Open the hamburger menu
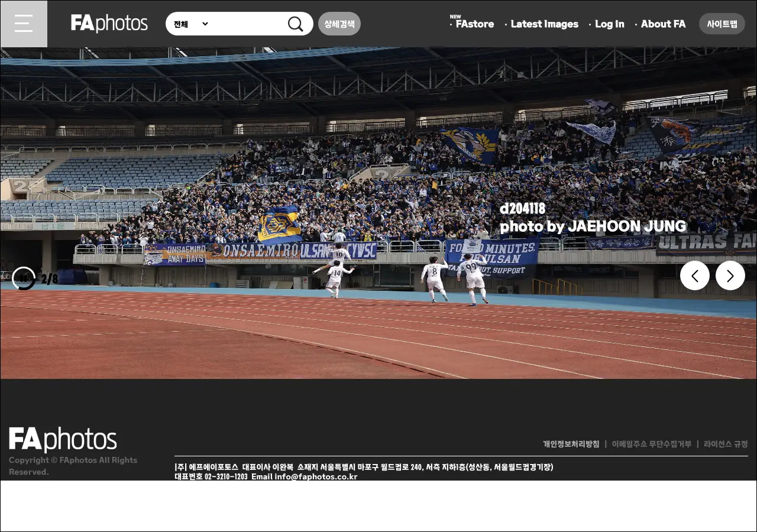Image resolution: width=757 pixels, height=532 pixels. tap(24, 24)
